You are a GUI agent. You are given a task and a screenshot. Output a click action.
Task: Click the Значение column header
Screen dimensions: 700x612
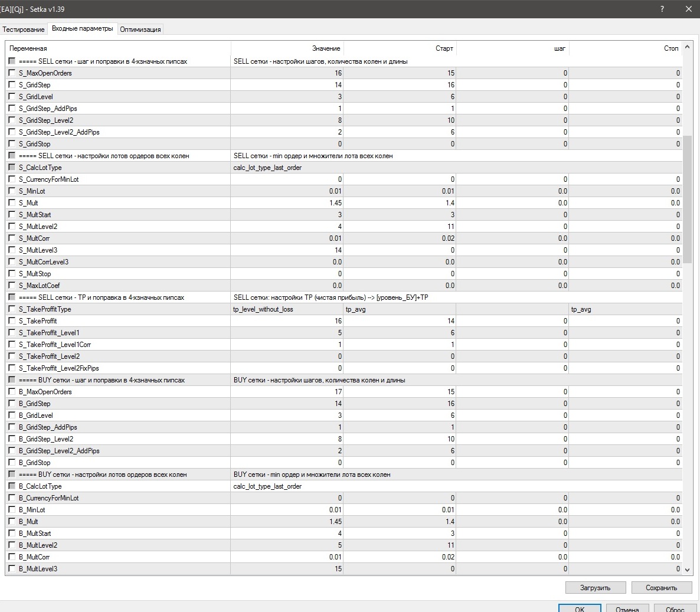coord(287,48)
